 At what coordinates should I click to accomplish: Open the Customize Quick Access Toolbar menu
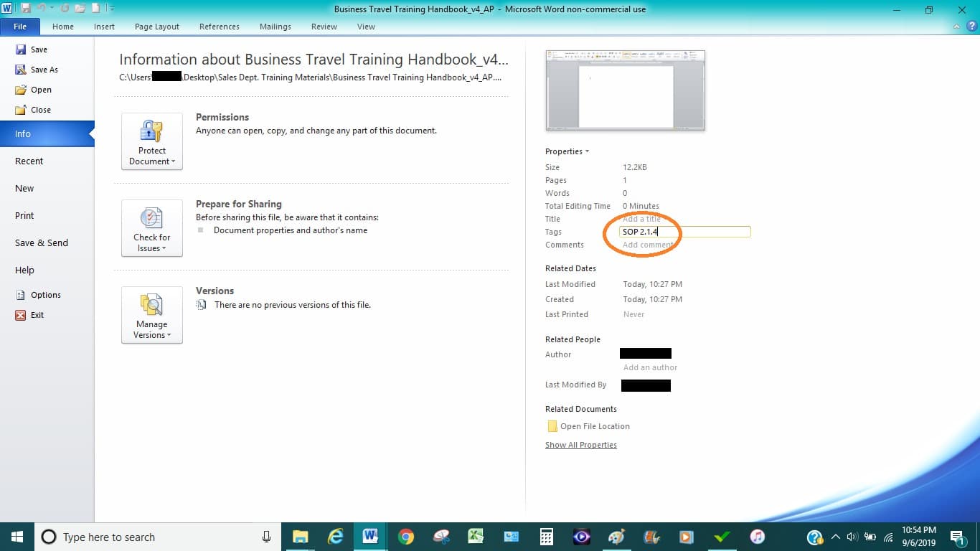coord(111,9)
